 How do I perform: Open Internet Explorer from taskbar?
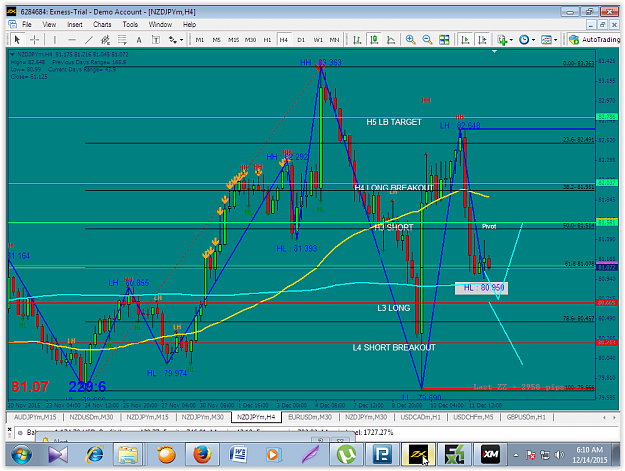tap(95, 454)
